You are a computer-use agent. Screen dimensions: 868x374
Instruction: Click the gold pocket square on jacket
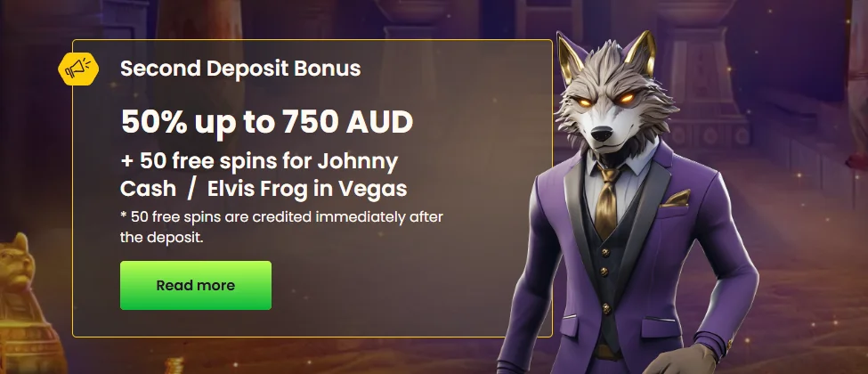click(675, 198)
